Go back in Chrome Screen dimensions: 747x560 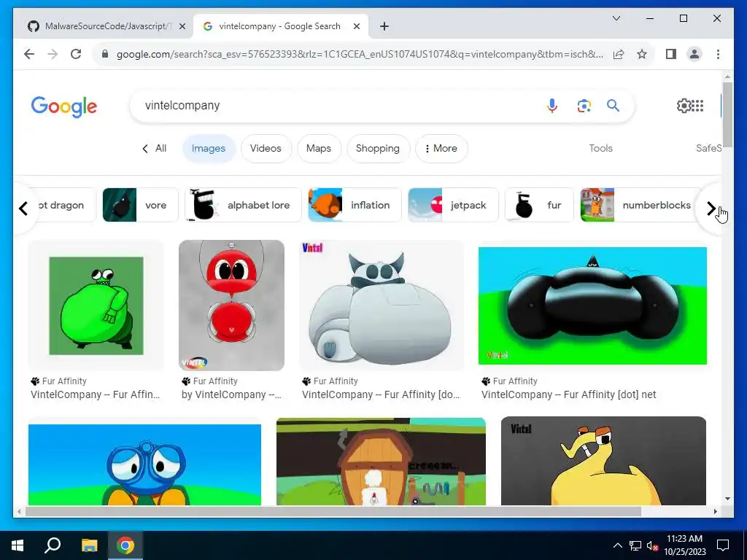point(29,54)
